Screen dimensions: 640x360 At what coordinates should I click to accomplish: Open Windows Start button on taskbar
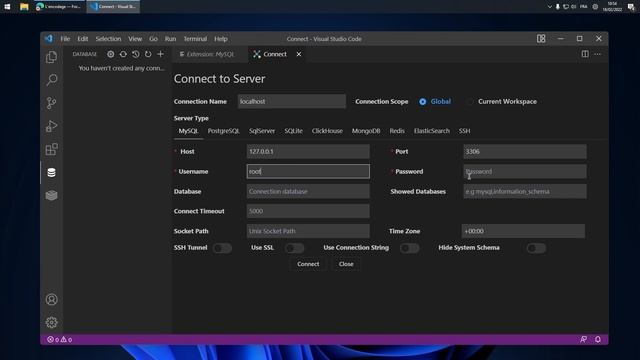(x=7, y=7)
